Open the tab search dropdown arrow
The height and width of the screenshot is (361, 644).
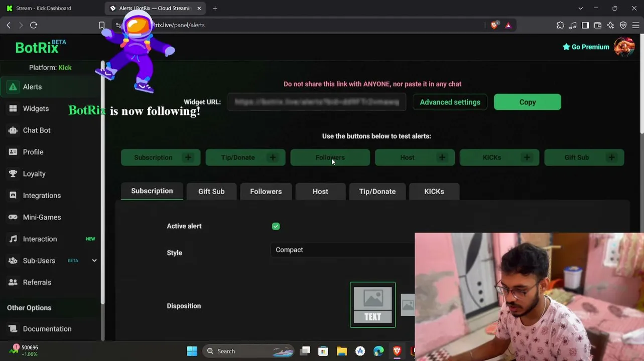click(581, 8)
